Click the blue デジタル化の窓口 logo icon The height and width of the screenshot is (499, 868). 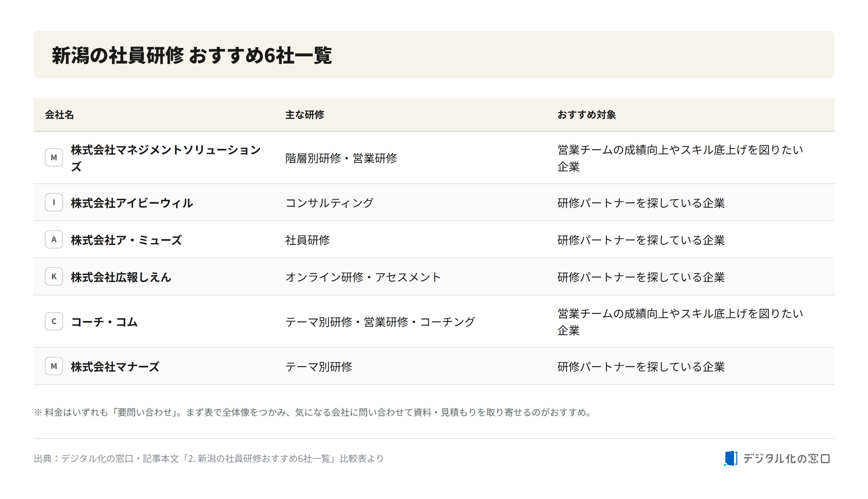click(731, 458)
